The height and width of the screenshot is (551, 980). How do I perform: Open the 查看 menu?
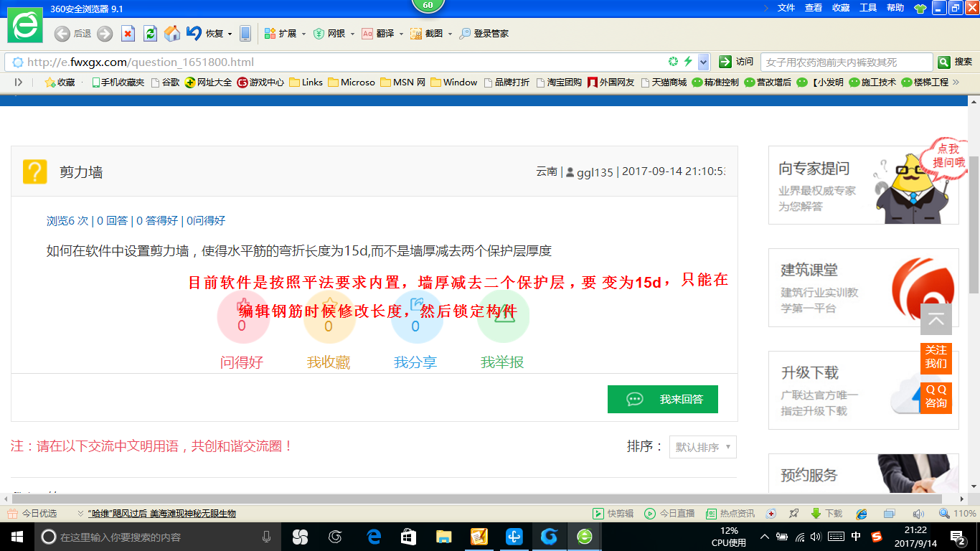click(814, 7)
